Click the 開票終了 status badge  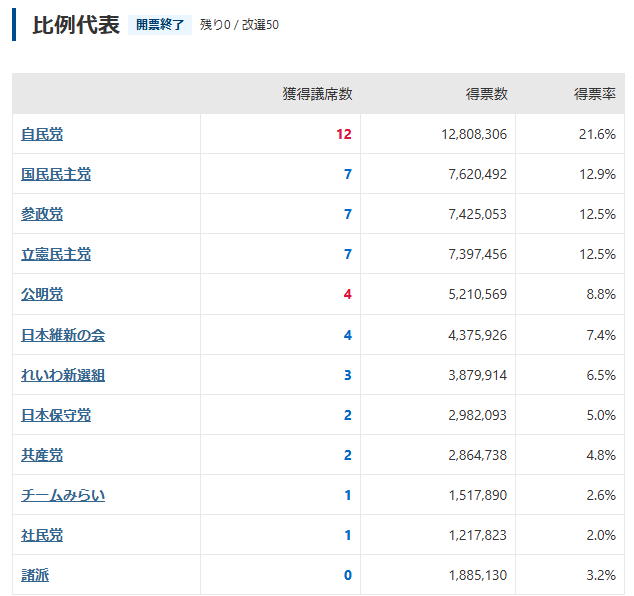pos(160,25)
